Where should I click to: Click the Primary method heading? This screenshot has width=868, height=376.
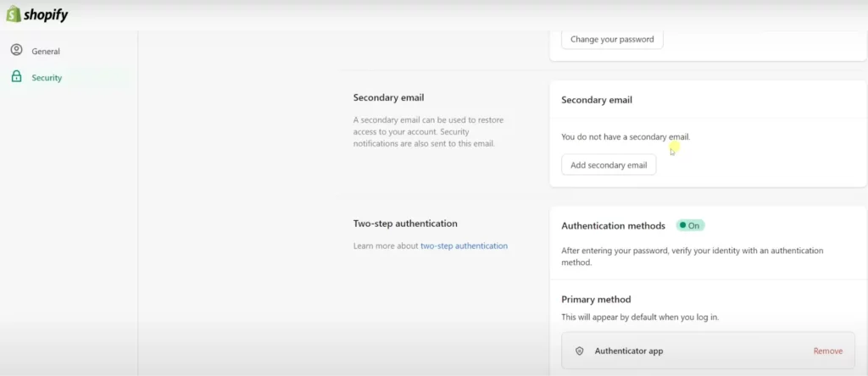point(596,299)
